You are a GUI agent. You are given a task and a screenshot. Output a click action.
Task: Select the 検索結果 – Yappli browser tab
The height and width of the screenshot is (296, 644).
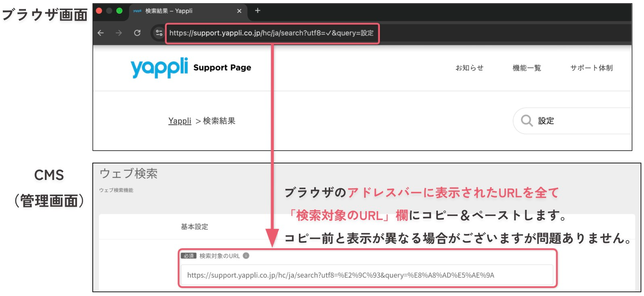(188, 11)
